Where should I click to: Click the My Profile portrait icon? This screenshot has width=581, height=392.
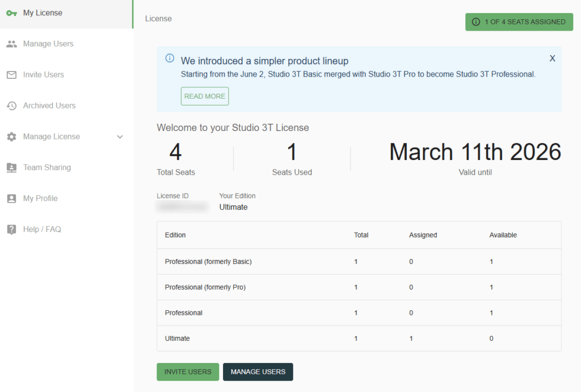[x=11, y=199]
